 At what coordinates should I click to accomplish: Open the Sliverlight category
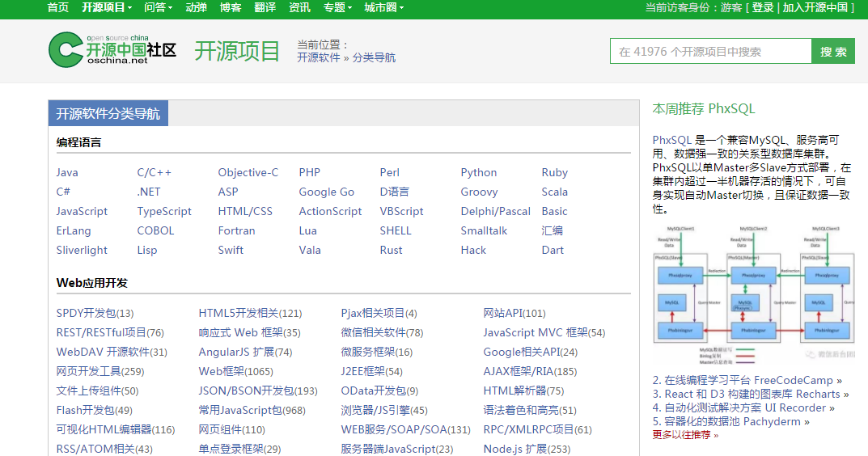[82, 250]
